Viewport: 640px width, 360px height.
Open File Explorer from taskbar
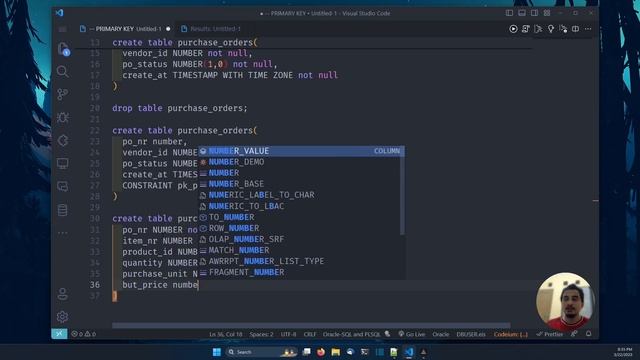pyautogui.click(x=336, y=352)
